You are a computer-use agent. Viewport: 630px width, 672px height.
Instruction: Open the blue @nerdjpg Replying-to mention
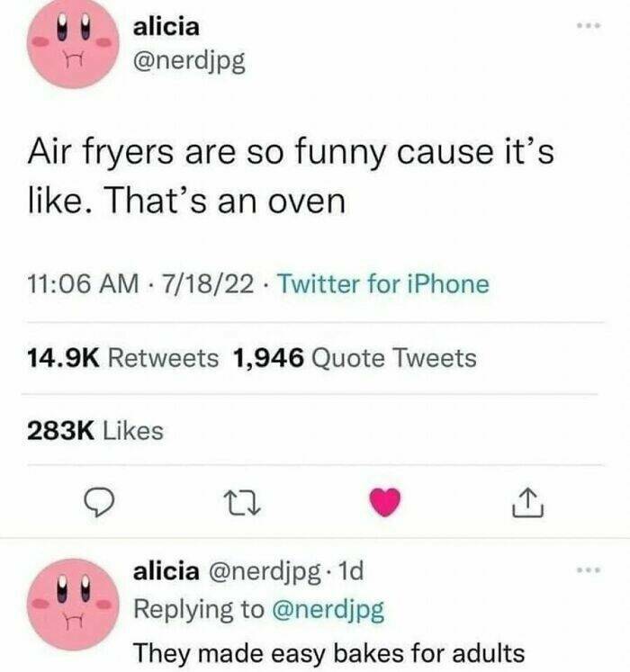[x=328, y=609]
